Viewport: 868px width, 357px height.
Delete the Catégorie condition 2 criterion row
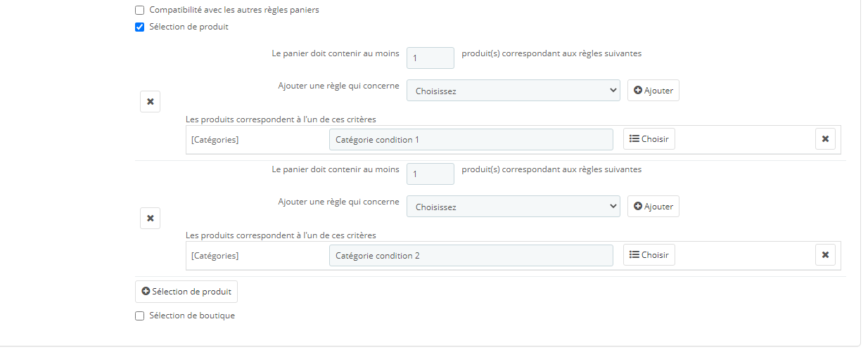[x=825, y=255]
